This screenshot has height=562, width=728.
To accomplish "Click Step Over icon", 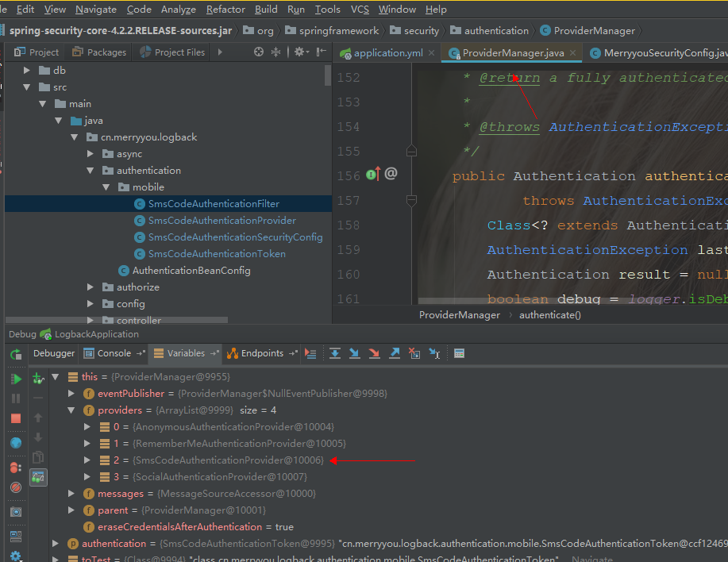I will tap(335, 353).
